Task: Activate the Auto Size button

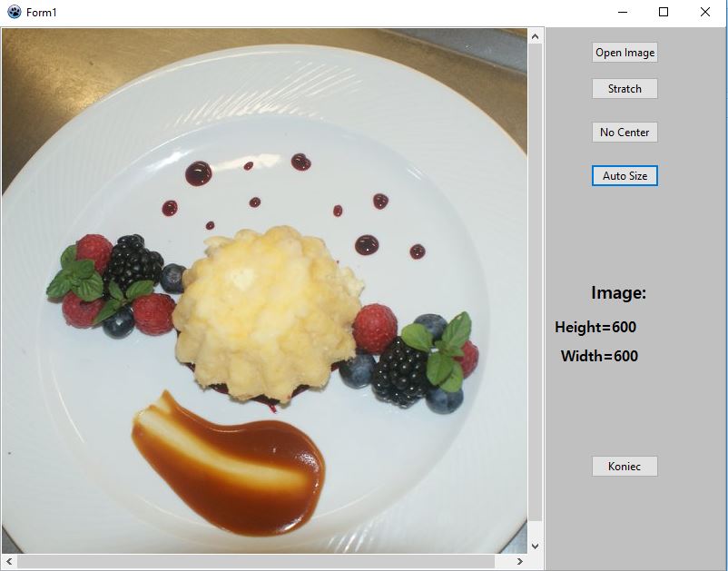Action: (x=625, y=176)
